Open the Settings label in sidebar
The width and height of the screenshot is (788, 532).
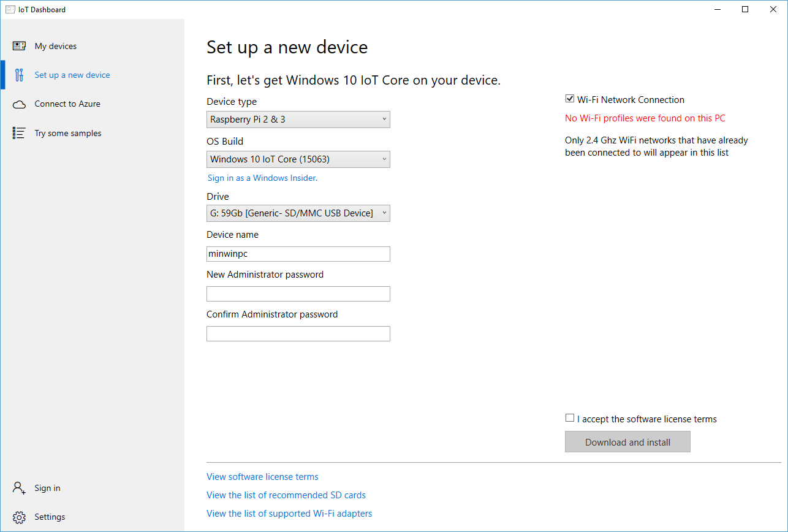coord(50,517)
